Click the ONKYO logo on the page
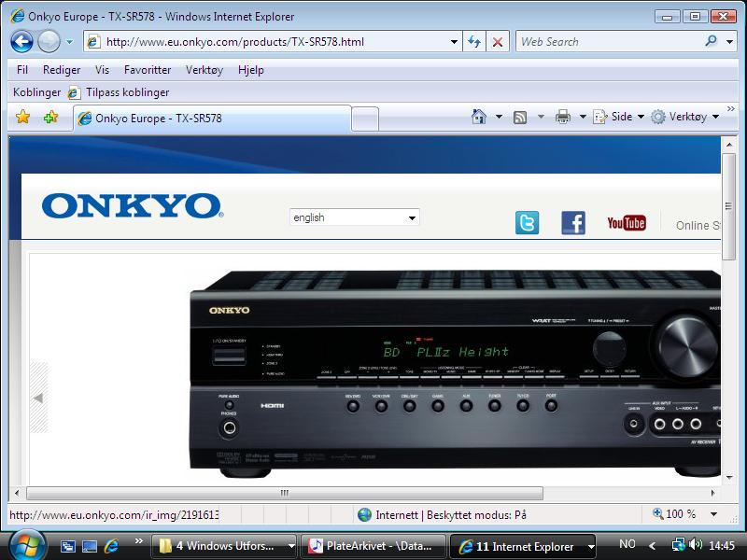 coord(133,205)
